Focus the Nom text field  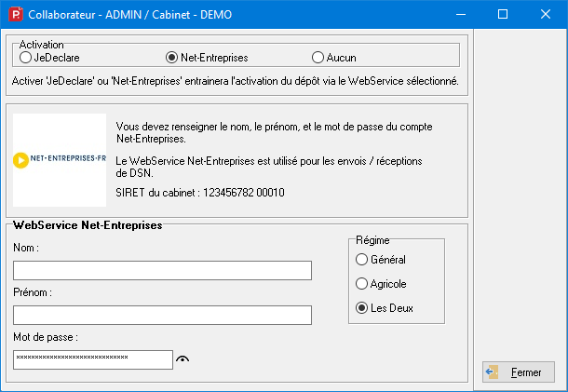point(162,271)
